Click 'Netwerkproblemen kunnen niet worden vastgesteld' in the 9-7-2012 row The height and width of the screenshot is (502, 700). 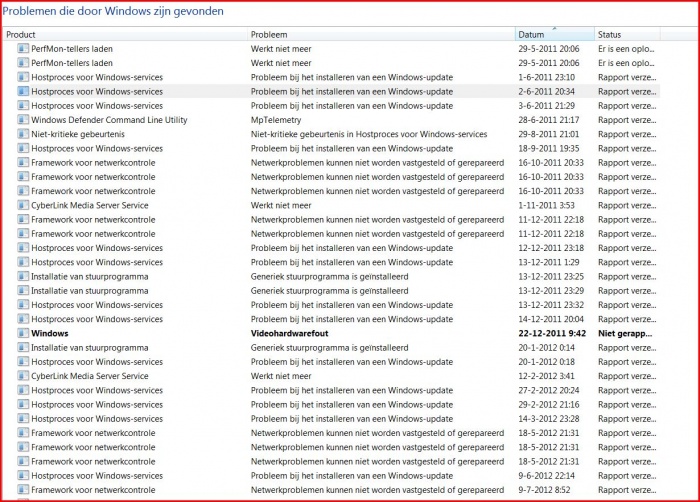coord(377,490)
